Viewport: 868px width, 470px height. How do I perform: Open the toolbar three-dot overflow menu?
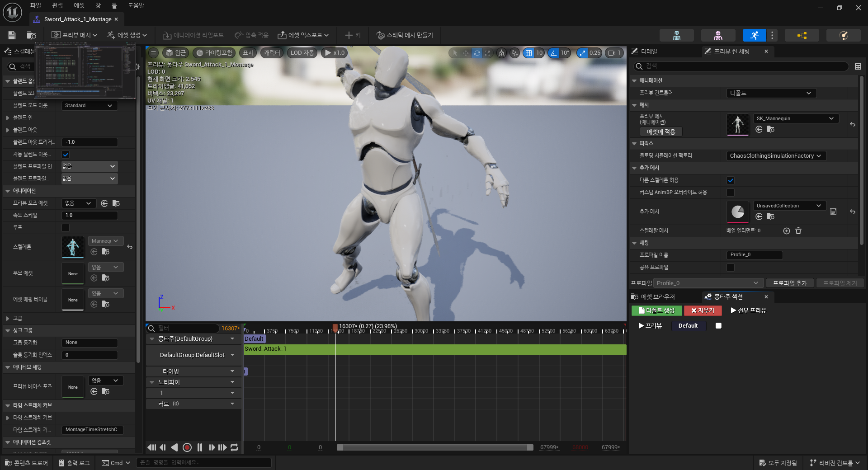[x=772, y=35]
